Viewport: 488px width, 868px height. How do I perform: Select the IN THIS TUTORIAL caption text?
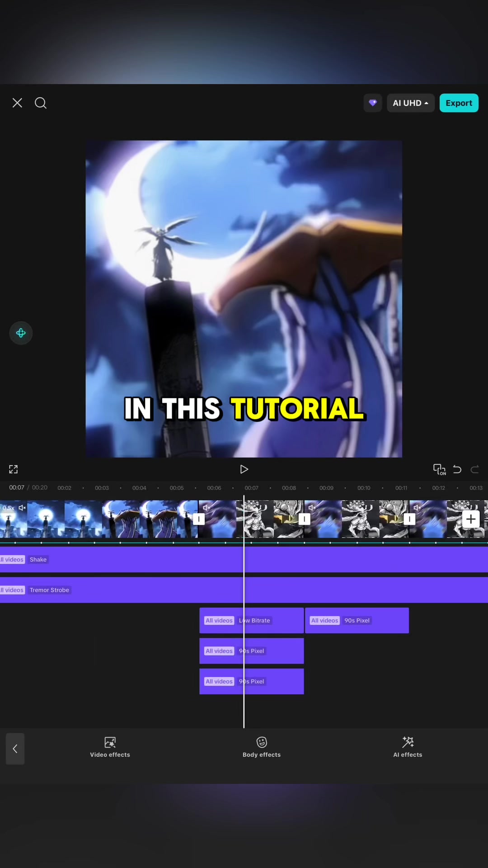[244, 409]
